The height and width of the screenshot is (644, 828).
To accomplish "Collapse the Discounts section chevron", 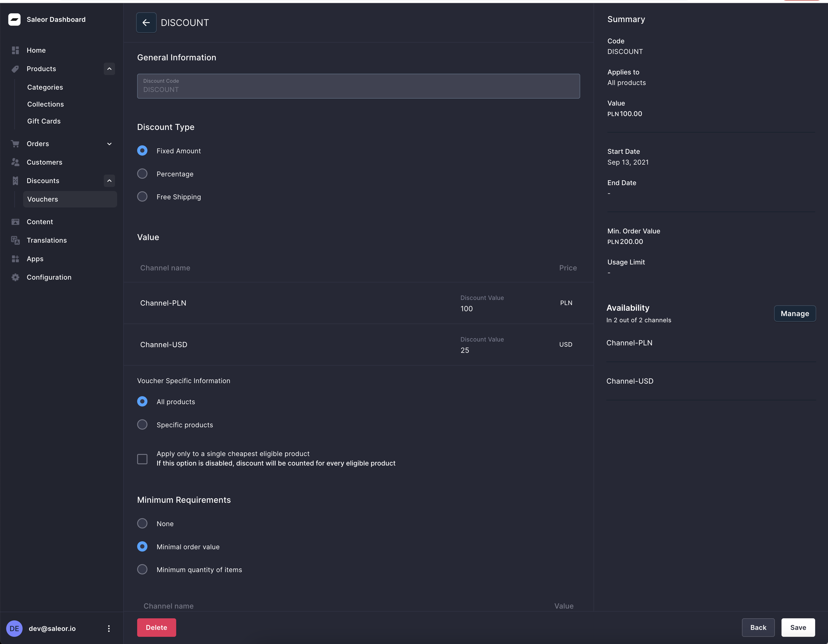I will tap(109, 181).
